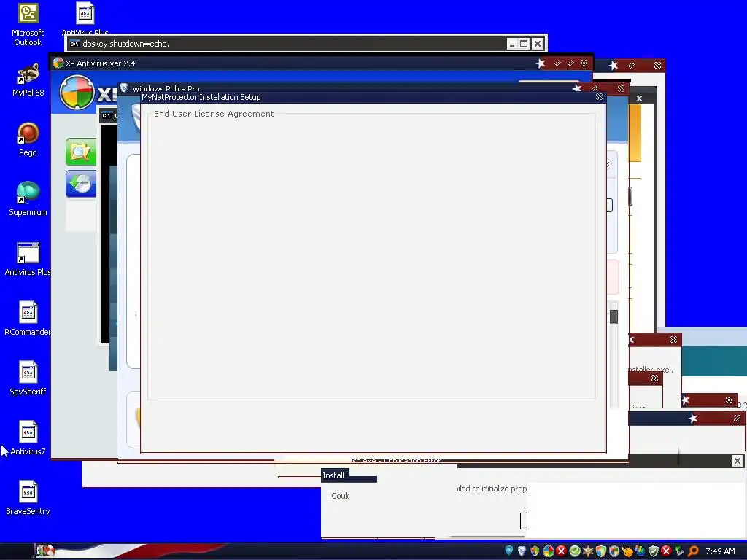Close the XP Antivirus ver 2.4 window
Viewport: 747px width, 560px height.
click(x=584, y=63)
